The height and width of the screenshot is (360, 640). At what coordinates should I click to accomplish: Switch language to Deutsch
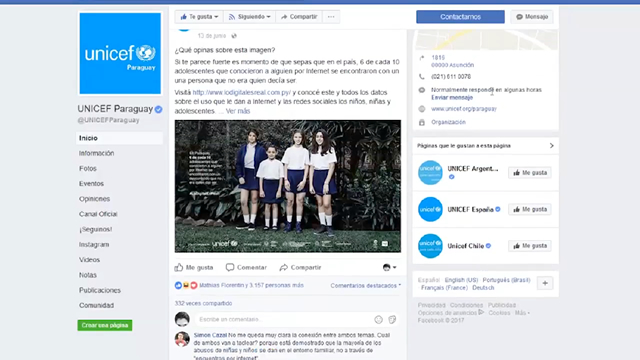tap(483, 288)
